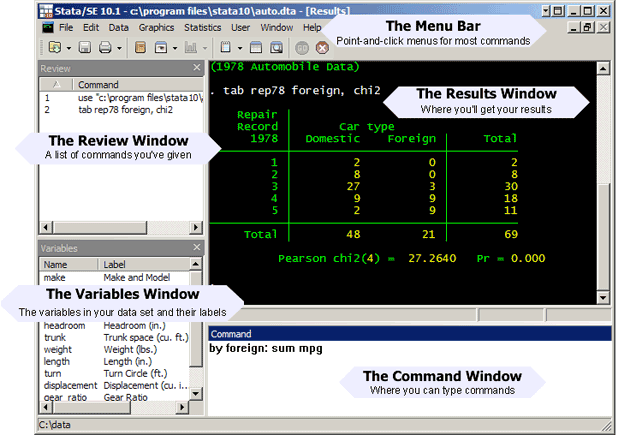Select the 'length' variable name
642x435 pixels.
tap(57, 362)
